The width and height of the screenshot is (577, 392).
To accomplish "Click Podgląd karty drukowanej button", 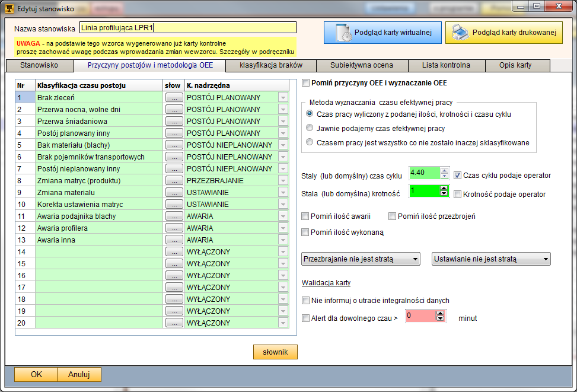I will pyautogui.click(x=504, y=33).
